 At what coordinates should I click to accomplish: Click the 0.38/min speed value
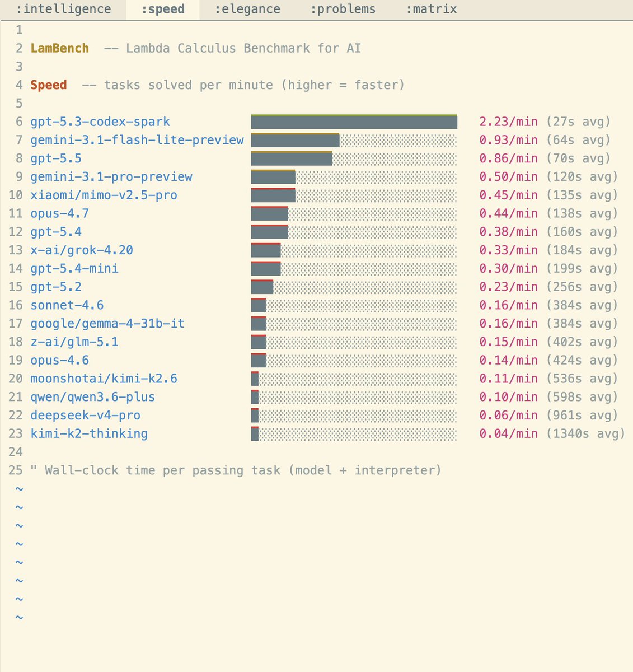508,232
